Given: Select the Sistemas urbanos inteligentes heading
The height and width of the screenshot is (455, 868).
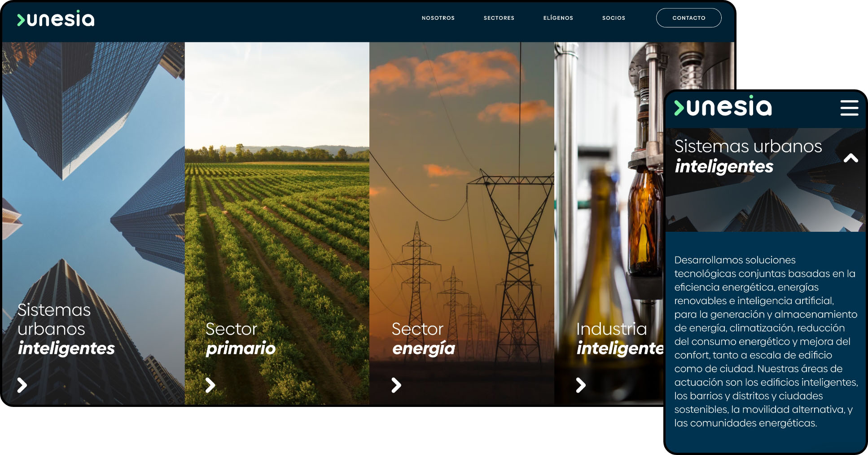Looking at the screenshot, I should tap(66, 329).
